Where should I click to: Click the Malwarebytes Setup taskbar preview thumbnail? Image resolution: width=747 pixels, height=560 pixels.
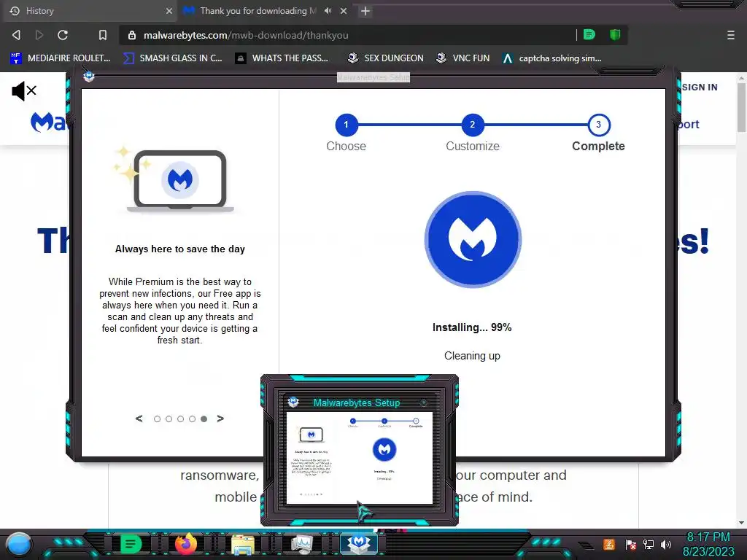[x=360, y=458]
